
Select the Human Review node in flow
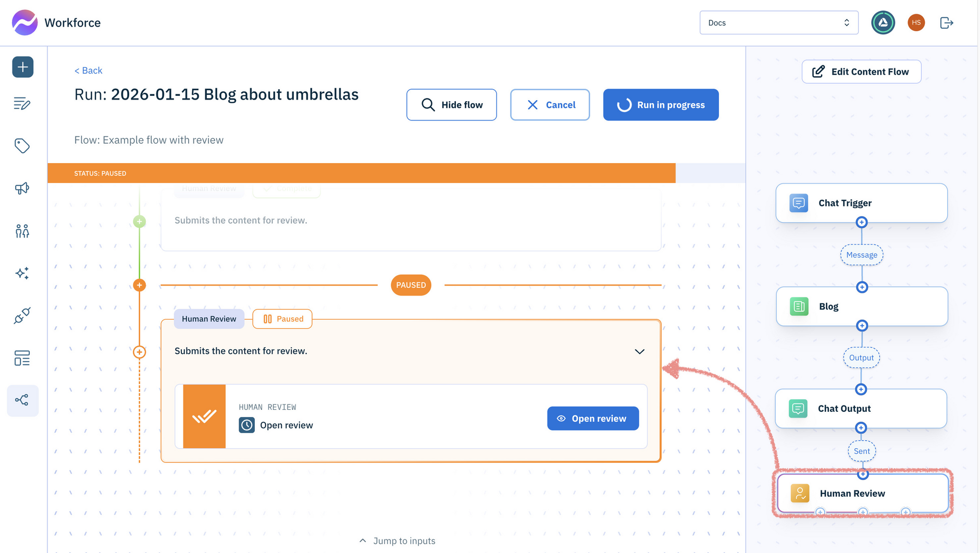click(x=862, y=494)
